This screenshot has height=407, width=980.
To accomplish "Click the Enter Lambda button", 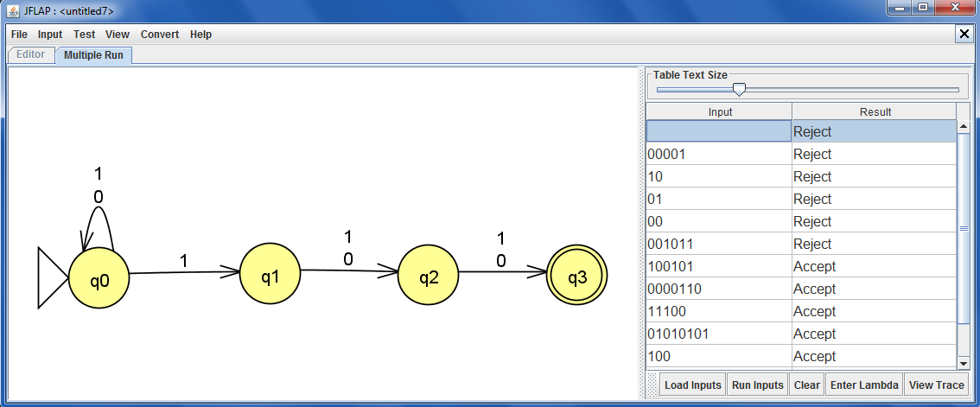I will pos(863,385).
